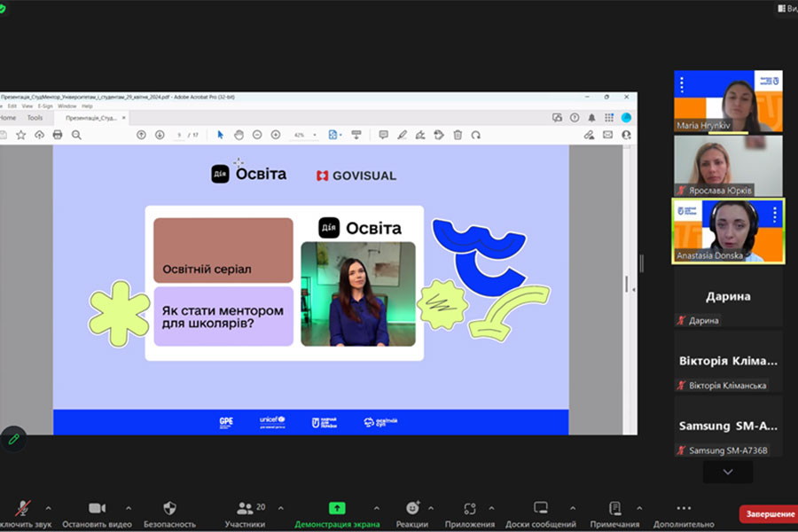Open the Window menu in Acrobat
Viewport: 798px width, 532px height.
[x=66, y=106]
